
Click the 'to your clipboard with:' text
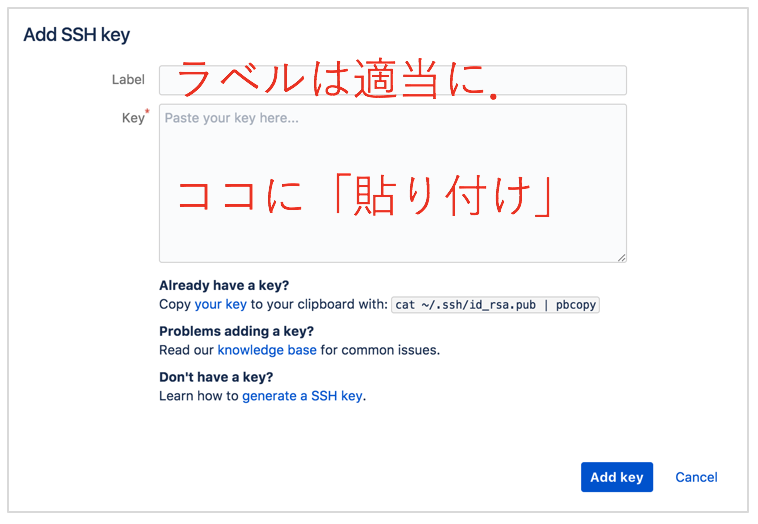pos(319,304)
